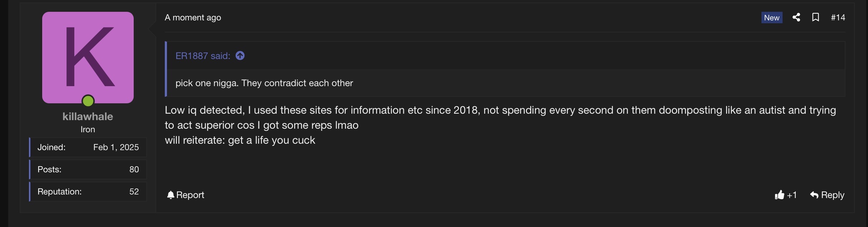Click the thumbs up like icon
The image size is (868, 227).
pos(779,195)
